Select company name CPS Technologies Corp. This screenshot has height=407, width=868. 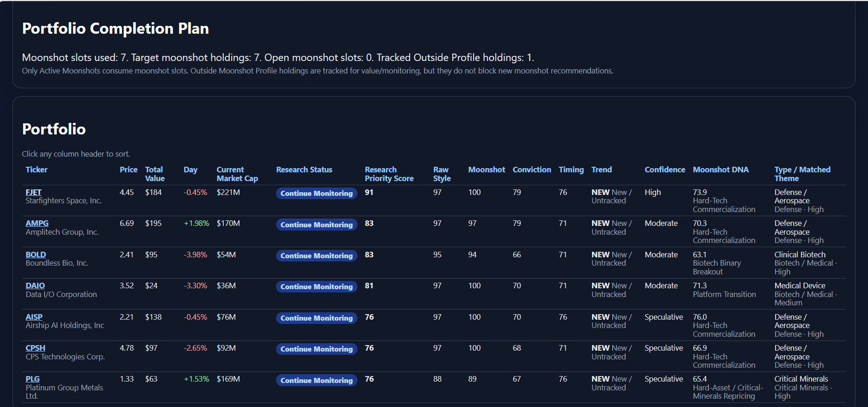click(65, 357)
